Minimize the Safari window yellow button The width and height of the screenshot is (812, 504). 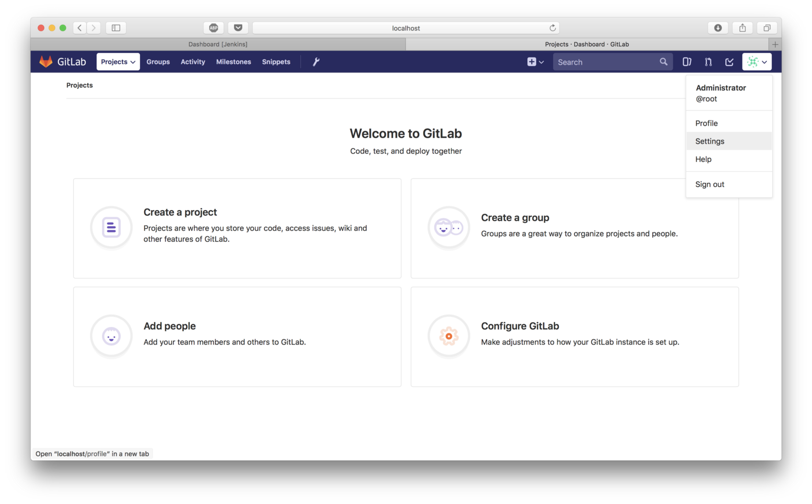point(52,28)
